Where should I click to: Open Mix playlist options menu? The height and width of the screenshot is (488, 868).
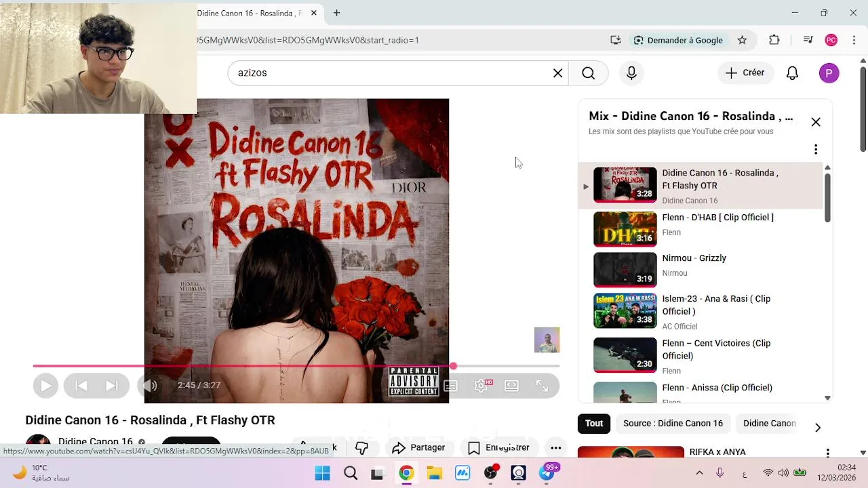pos(816,149)
